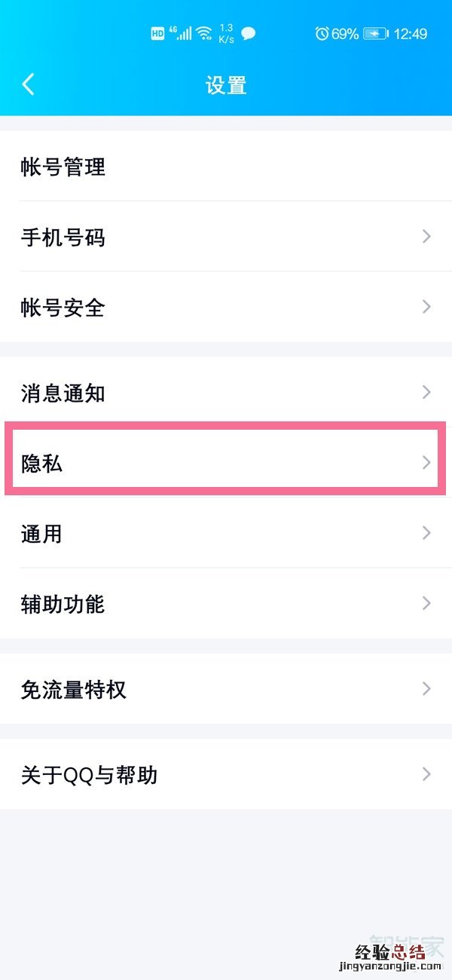Tap the WiFi signal status icon
This screenshot has width=452, height=980.
click(204, 34)
